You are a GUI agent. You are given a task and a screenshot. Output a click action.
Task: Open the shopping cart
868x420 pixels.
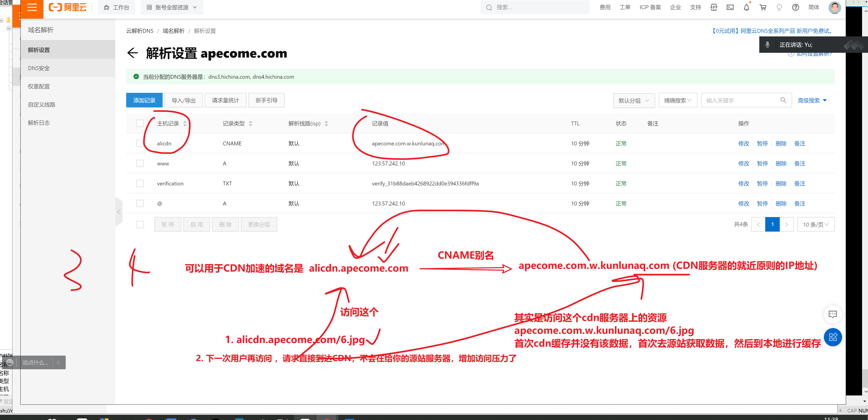point(763,8)
